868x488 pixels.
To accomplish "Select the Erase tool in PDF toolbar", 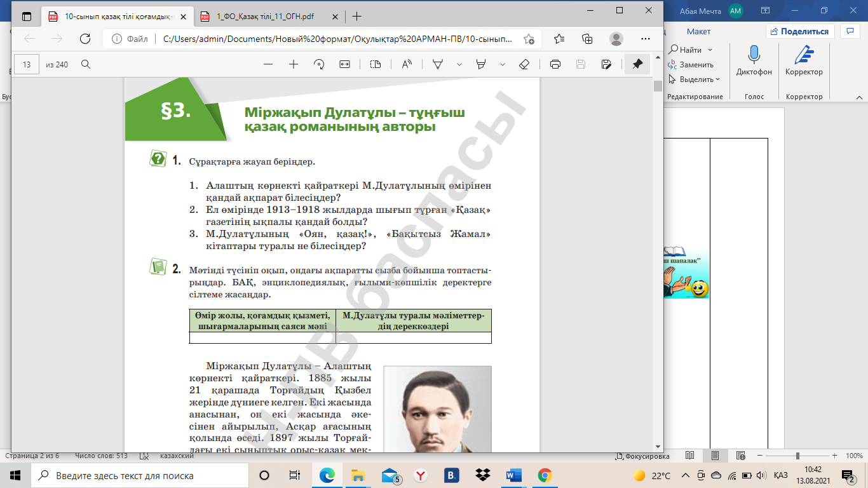I will (x=524, y=64).
